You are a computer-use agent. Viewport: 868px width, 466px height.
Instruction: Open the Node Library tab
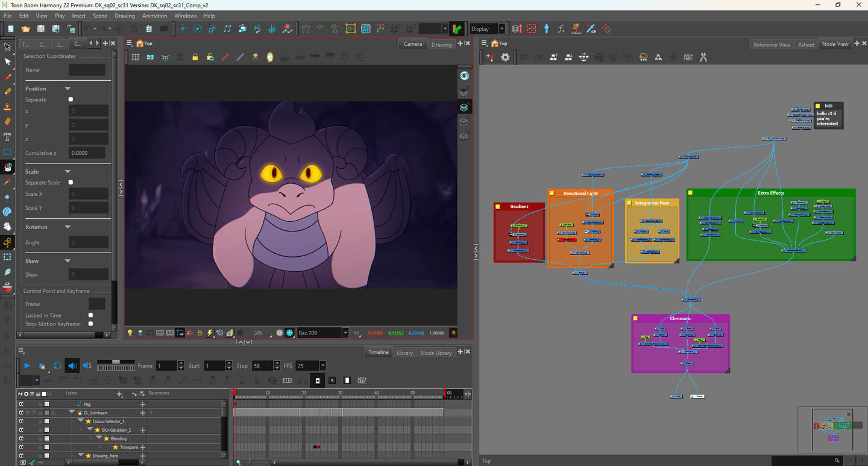pyautogui.click(x=436, y=353)
